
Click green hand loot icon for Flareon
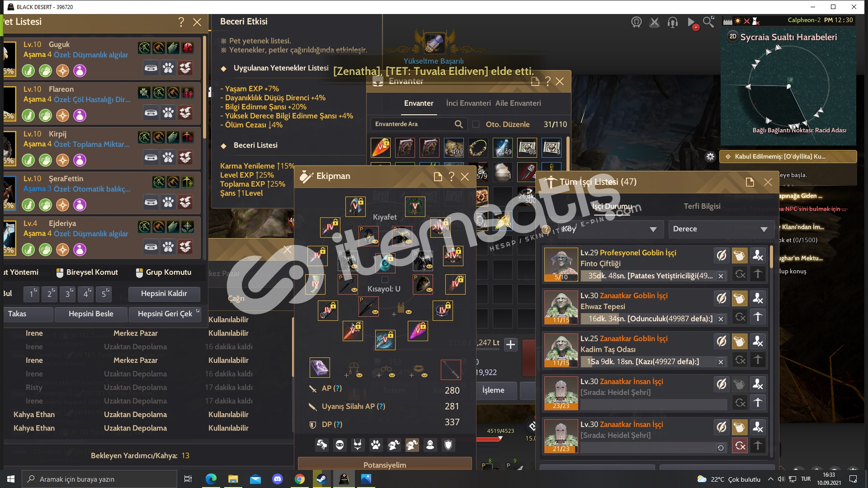click(46, 115)
